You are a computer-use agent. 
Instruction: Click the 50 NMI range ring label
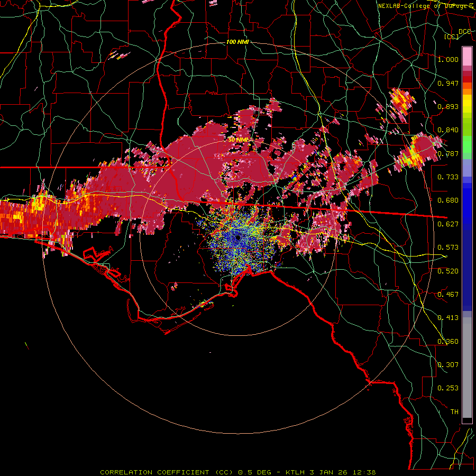pyautogui.click(x=239, y=140)
